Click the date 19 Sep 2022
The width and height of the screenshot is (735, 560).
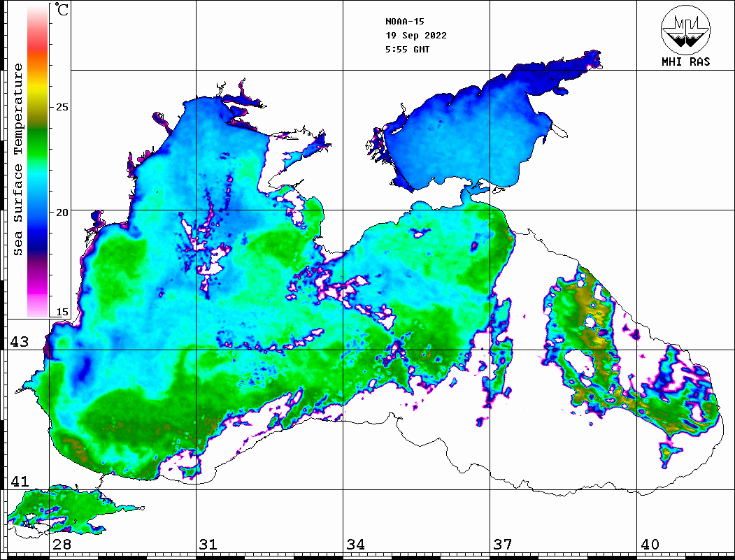pyautogui.click(x=416, y=36)
